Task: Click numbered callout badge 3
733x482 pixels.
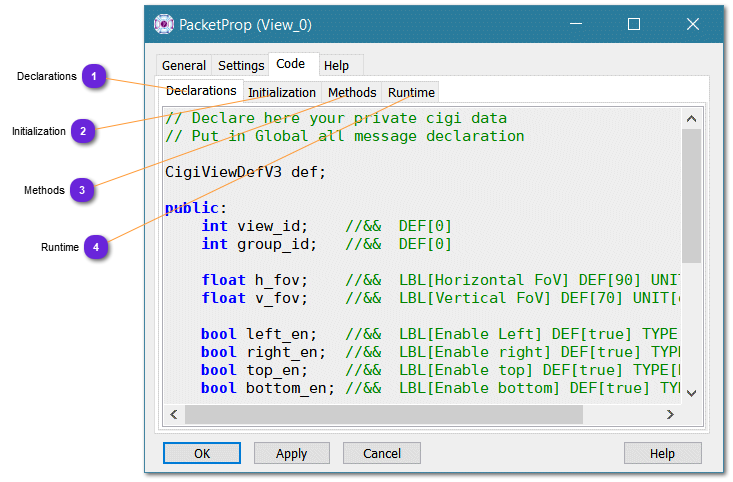Action: [x=83, y=190]
